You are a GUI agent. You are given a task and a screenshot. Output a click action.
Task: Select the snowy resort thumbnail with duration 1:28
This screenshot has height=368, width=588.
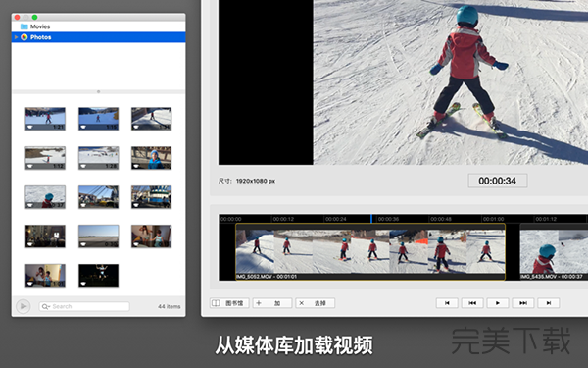click(x=98, y=158)
